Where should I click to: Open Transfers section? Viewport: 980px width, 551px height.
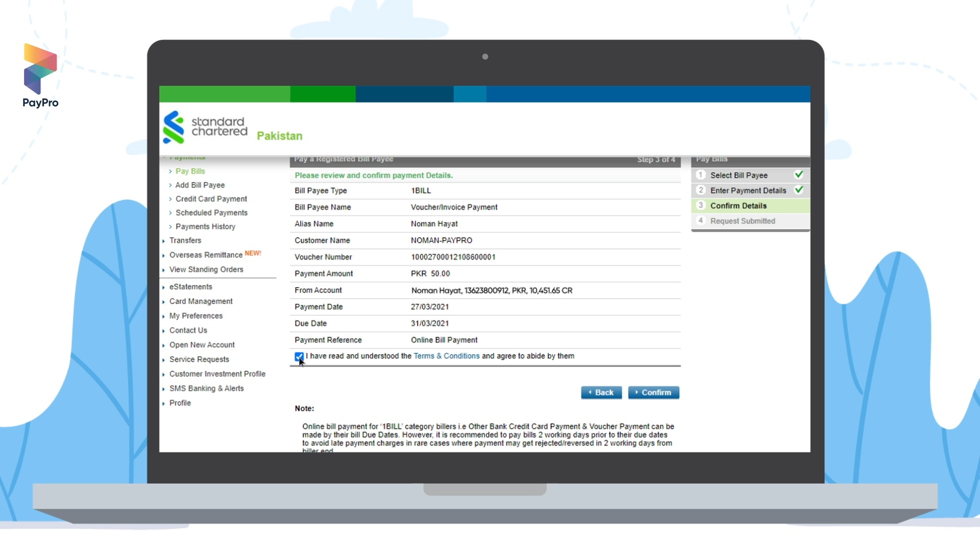pyautogui.click(x=185, y=240)
